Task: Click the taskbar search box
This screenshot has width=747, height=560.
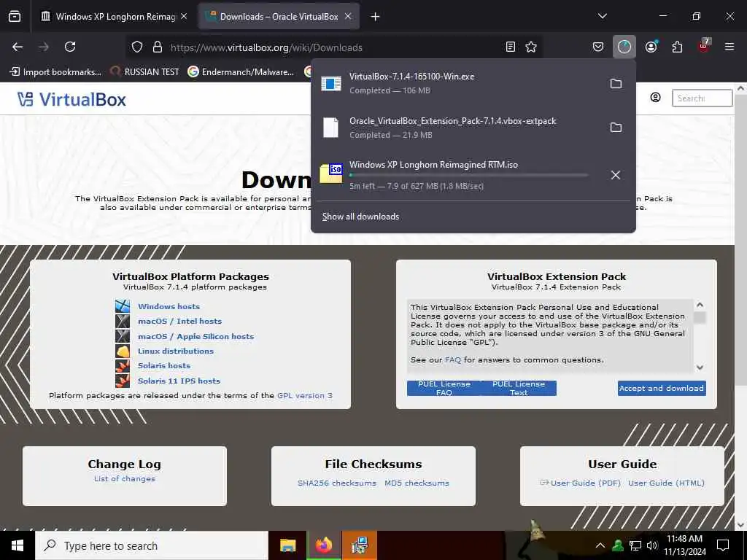Action: (x=152, y=545)
